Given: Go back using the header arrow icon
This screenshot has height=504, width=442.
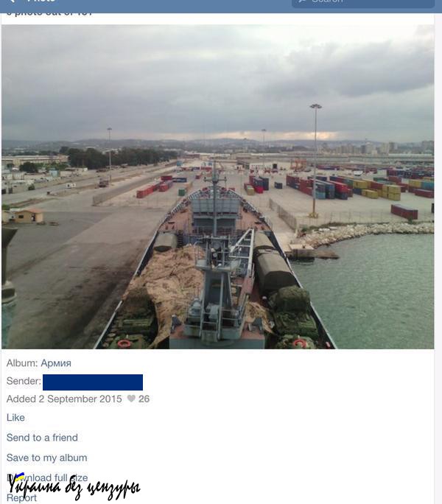Looking at the screenshot, I should pos(12,1).
